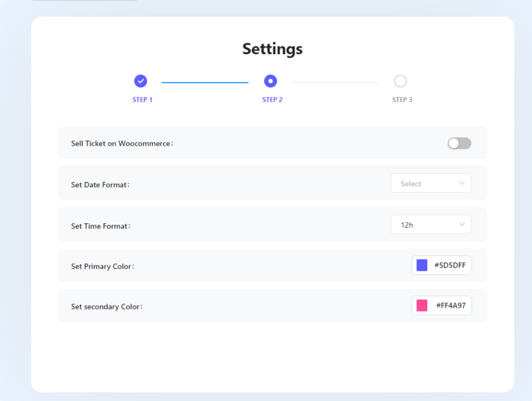Click the pink secondary color swatch

[422, 305]
